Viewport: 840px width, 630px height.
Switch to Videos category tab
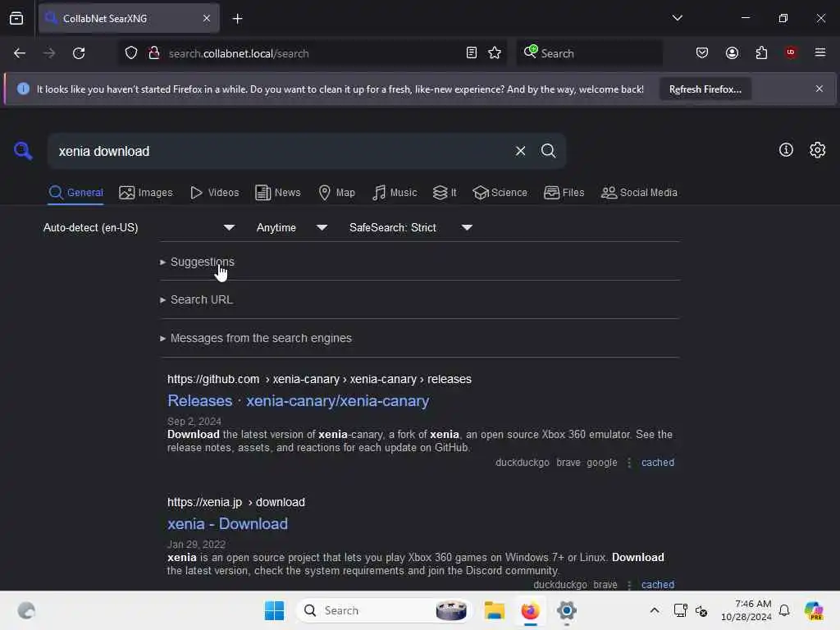click(214, 192)
